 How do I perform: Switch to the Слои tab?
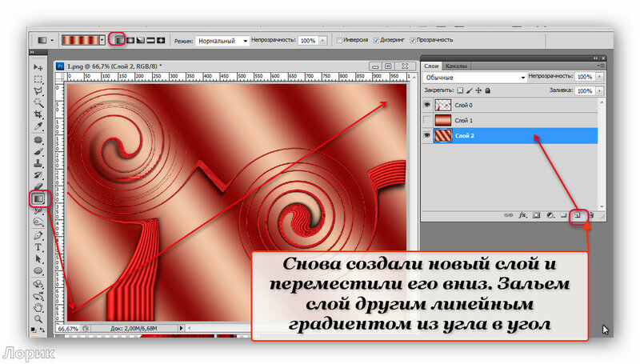coord(431,66)
